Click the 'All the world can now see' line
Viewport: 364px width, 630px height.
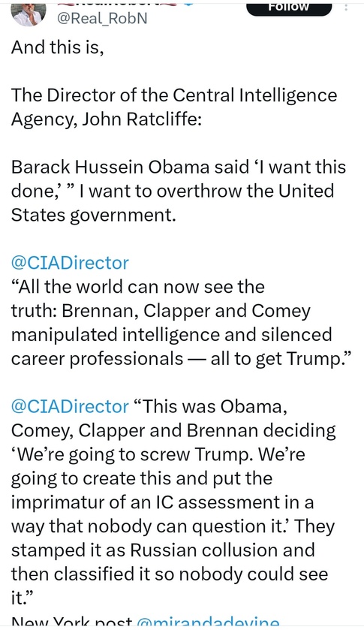click(138, 288)
